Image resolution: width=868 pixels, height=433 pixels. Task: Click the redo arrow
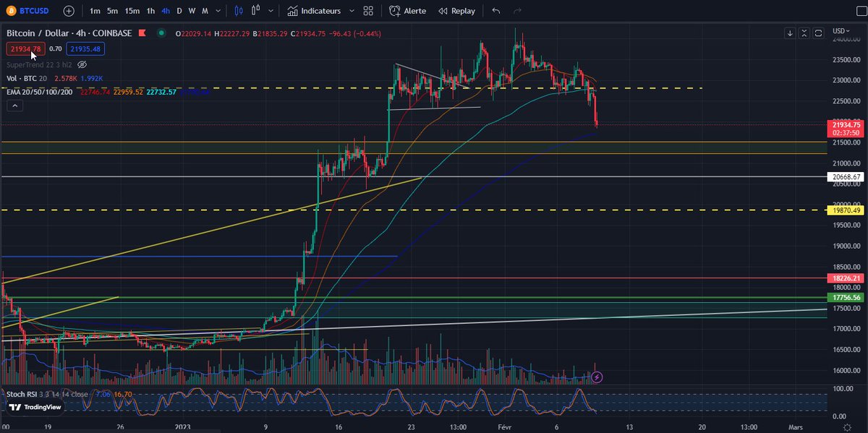pos(517,11)
